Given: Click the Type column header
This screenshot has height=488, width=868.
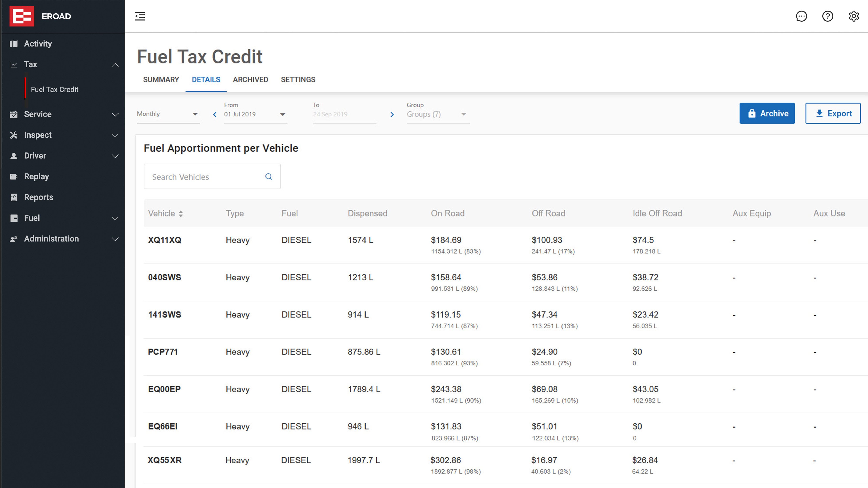Looking at the screenshot, I should tap(234, 213).
